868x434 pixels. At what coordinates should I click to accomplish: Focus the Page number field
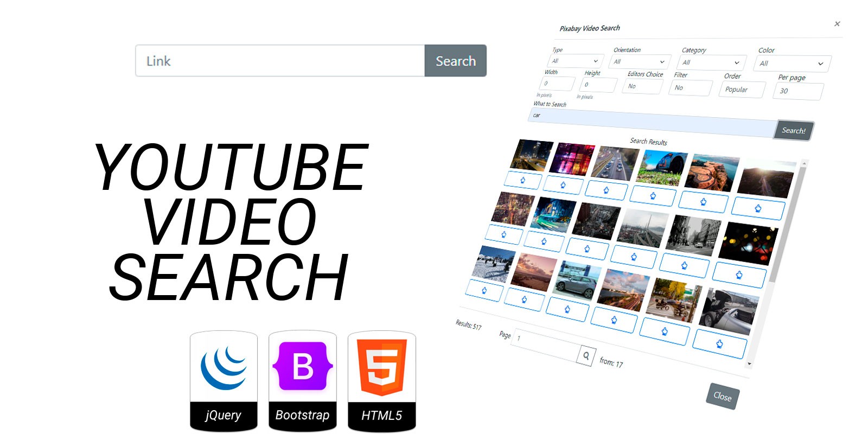(x=546, y=345)
